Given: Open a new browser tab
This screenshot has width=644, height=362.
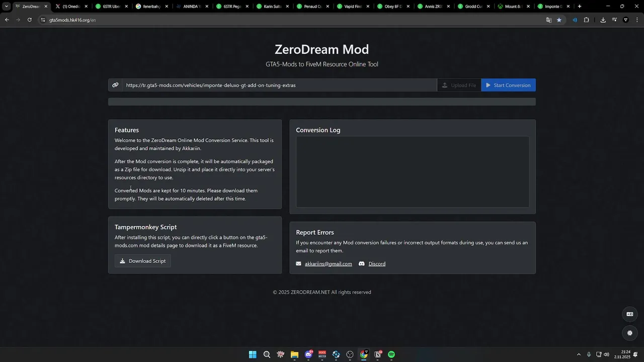Looking at the screenshot, I should click(x=580, y=7).
